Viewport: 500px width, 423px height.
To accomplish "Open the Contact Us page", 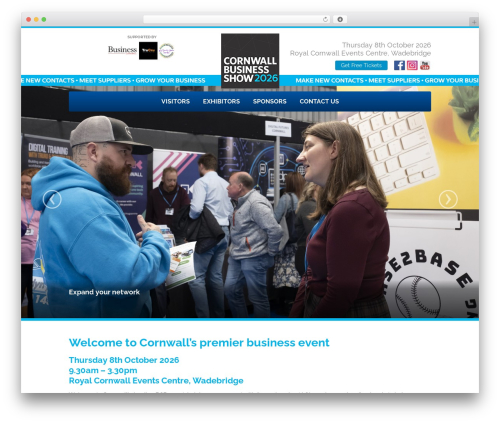I will tap(319, 101).
